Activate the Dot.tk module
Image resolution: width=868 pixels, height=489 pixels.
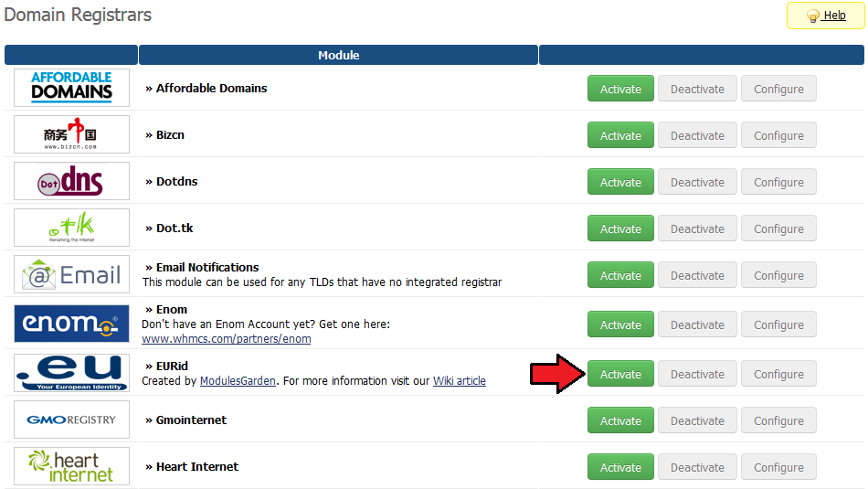(x=620, y=229)
